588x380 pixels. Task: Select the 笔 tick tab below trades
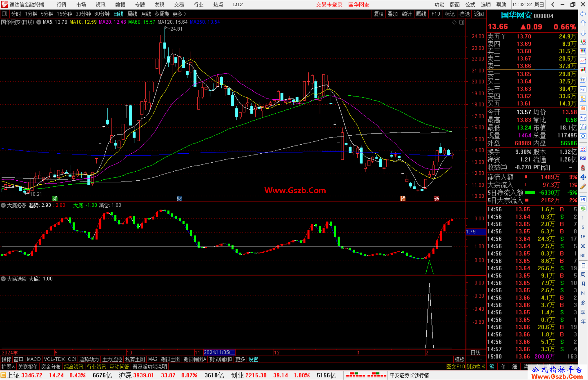click(492, 367)
